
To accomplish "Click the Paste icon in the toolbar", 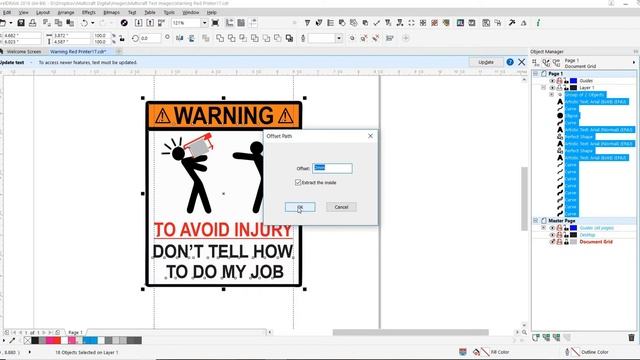I will click(70, 23).
